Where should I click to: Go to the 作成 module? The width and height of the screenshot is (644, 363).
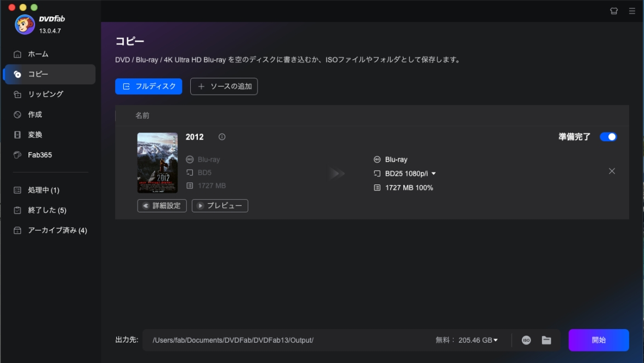click(50, 114)
